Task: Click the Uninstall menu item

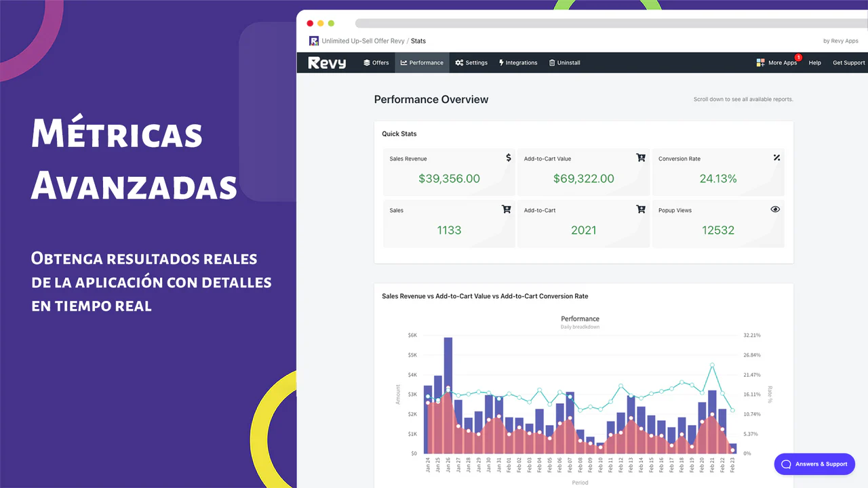Action: (564, 62)
